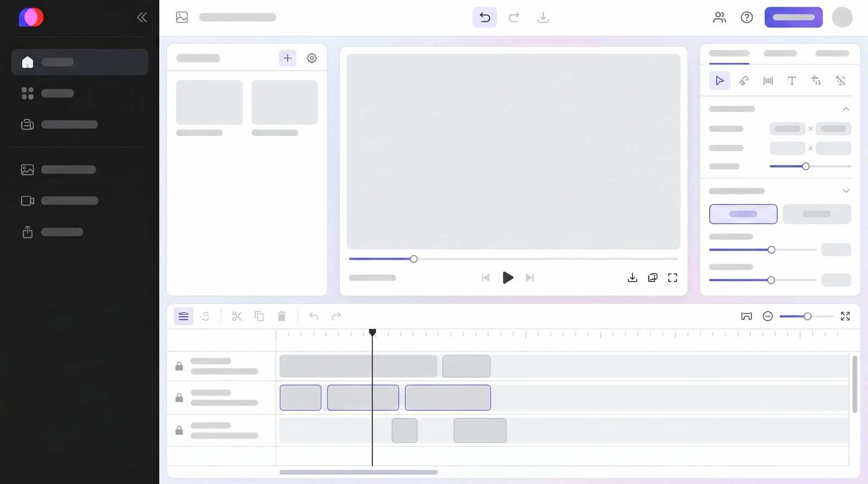Collapse the sidebar with double-chevron icon
Viewport: 868px width, 484px height.
[x=142, y=17]
